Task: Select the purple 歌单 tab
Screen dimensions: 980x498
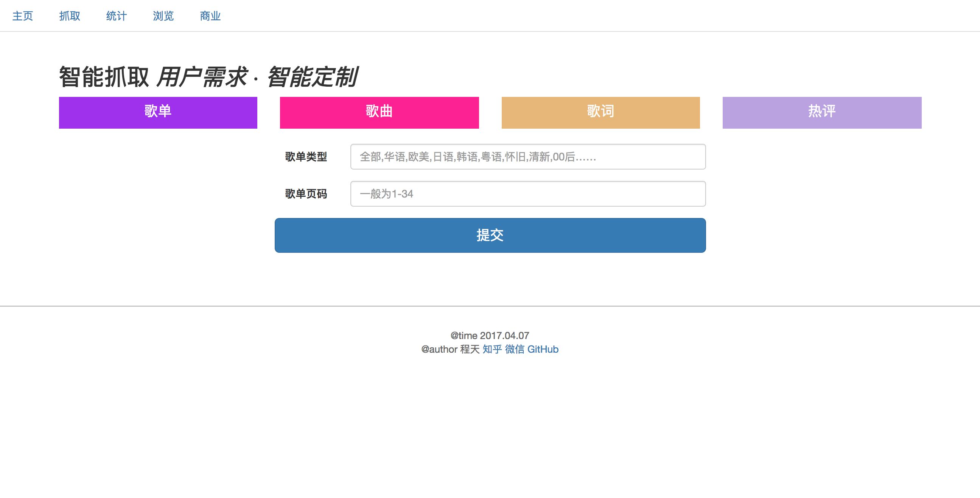Action: (158, 113)
